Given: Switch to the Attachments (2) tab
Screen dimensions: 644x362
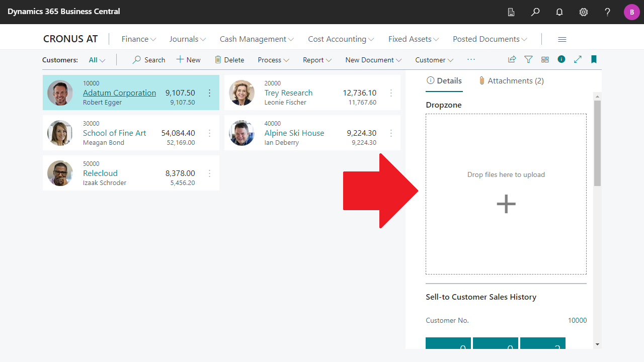Looking at the screenshot, I should [x=511, y=81].
